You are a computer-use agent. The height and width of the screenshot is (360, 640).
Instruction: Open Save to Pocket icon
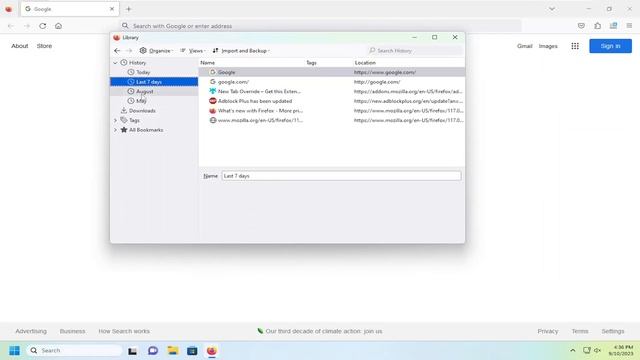[581, 26]
